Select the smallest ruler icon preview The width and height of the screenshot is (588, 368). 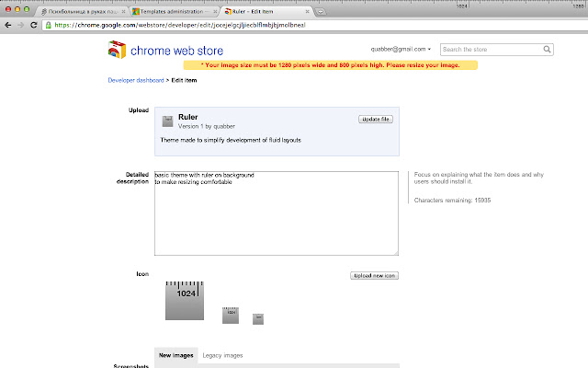(x=258, y=319)
